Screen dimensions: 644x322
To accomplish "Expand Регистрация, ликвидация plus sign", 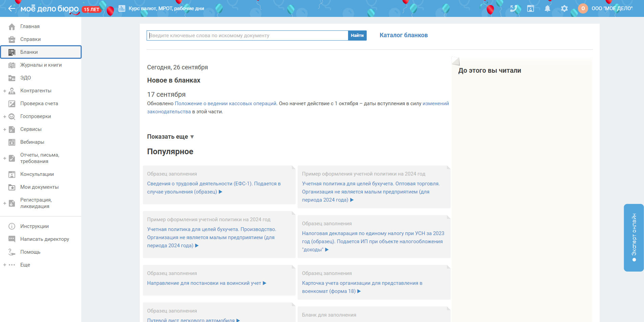I will (x=5, y=203).
